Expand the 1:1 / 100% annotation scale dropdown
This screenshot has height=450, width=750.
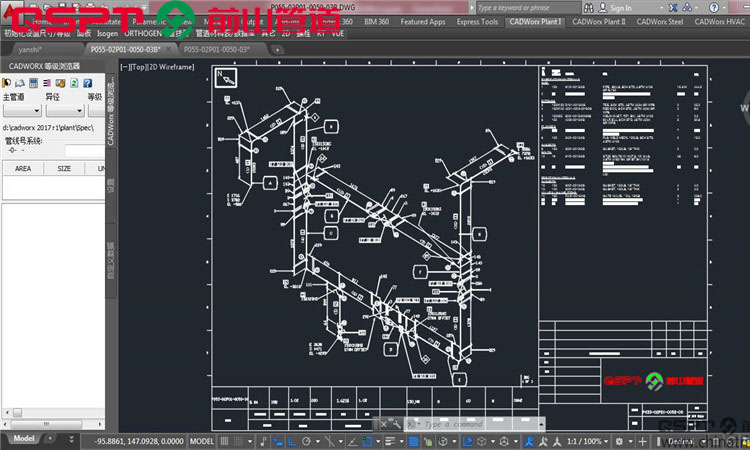click(x=588, y=441)
